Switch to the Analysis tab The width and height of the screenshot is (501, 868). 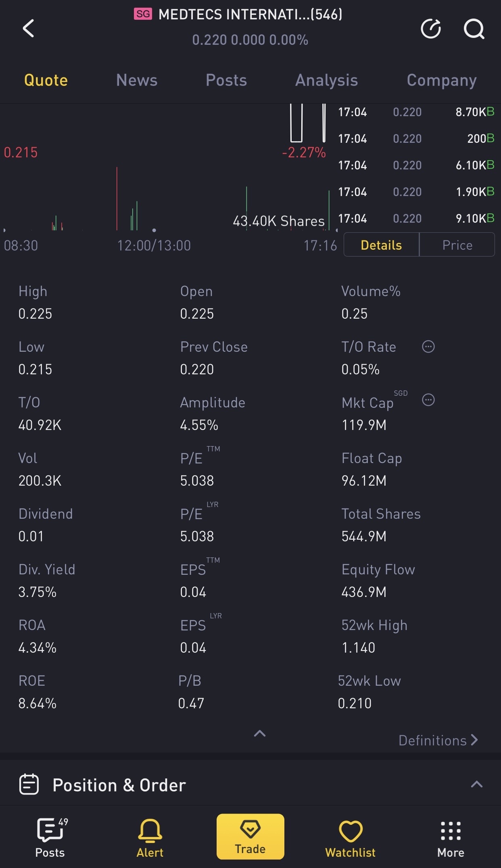(326, 80)
